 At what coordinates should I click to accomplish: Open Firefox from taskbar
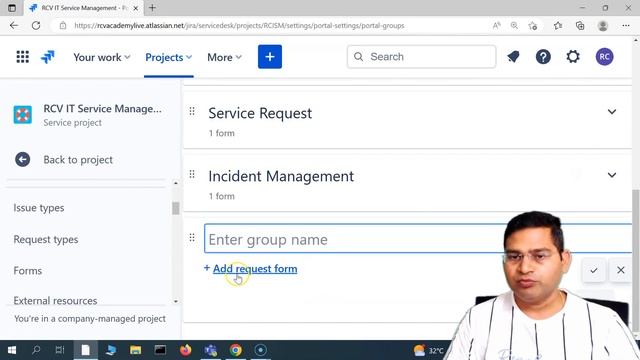[185, 350]
